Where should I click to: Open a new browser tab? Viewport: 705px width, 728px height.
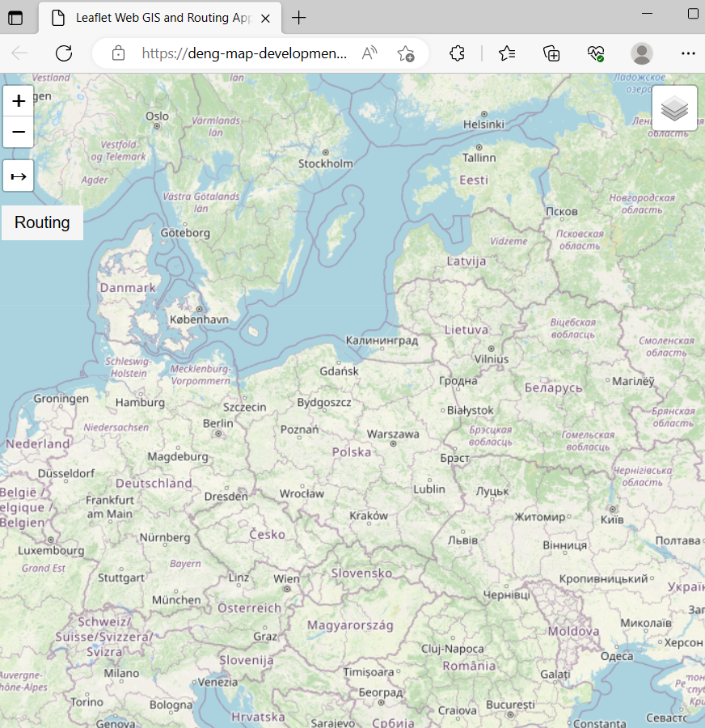(298, 17)
